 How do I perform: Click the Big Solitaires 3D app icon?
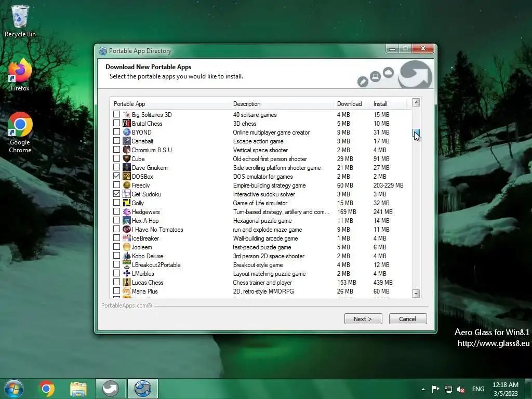tap(127, 115)
